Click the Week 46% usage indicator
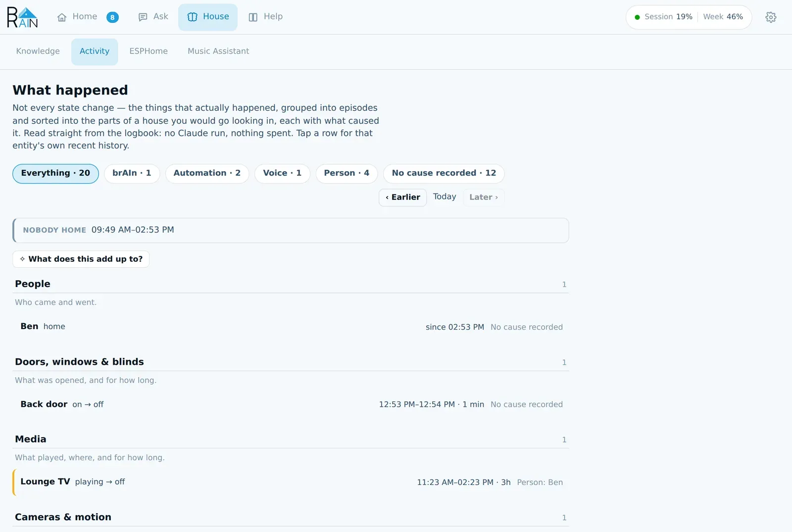 [x=723, y=17]
